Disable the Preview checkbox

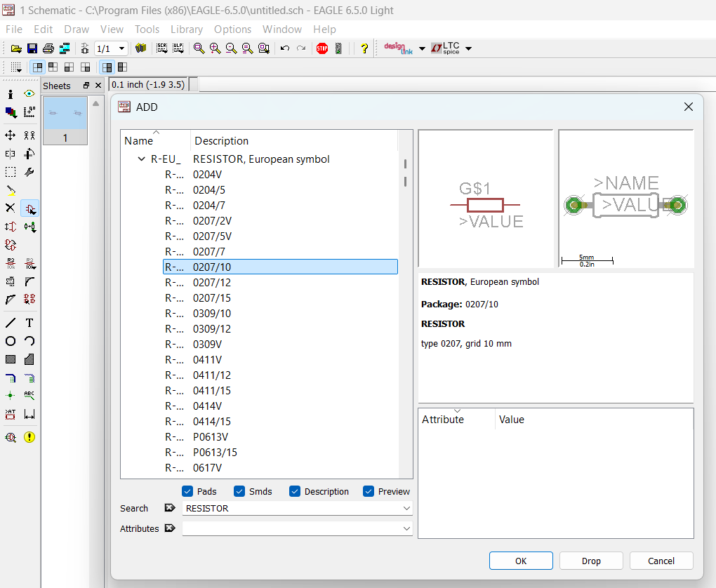(369, 491)
